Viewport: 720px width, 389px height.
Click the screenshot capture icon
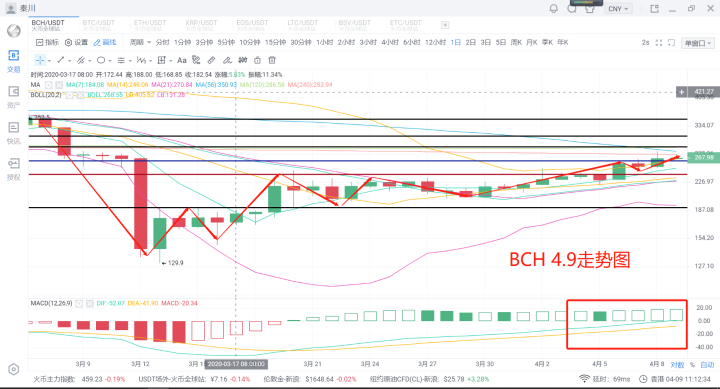tap(671, 43)
